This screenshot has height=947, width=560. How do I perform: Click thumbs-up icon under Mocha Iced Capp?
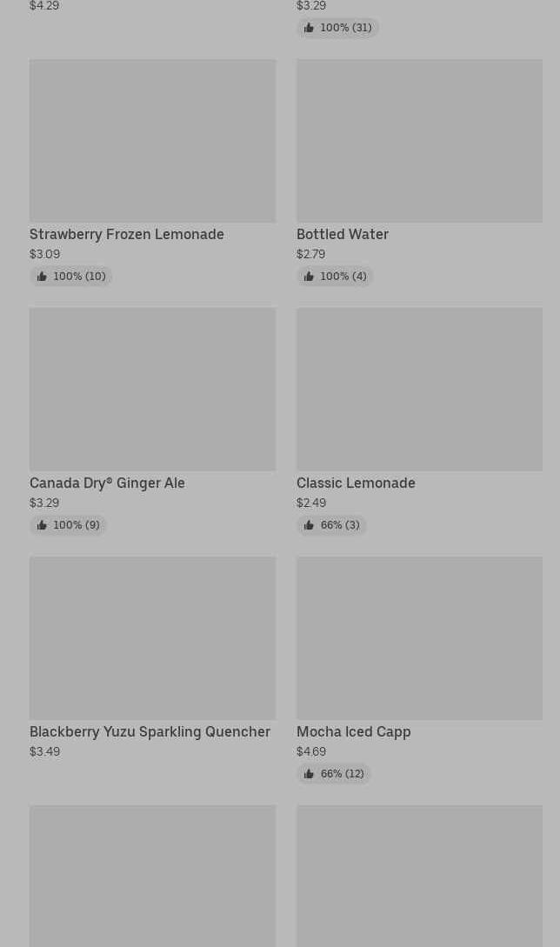coord(309,774)
